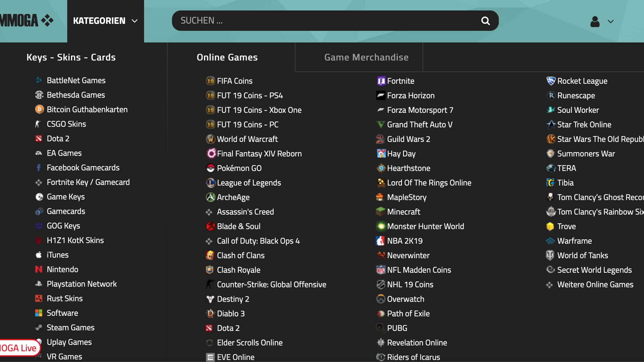The image size is (644, 362).
Task: Open the CSGO Skins category
Action: [66, 124]
